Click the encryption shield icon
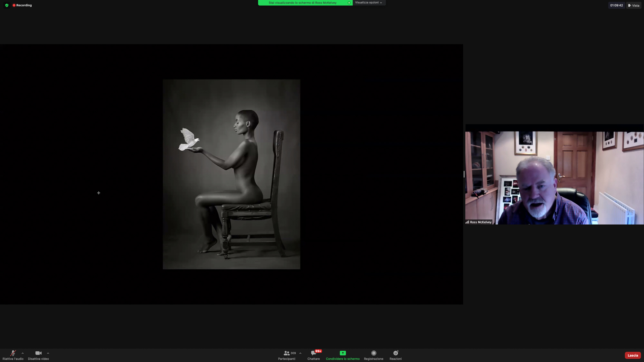This screenshot has width=644, height=362. point(7,5)
